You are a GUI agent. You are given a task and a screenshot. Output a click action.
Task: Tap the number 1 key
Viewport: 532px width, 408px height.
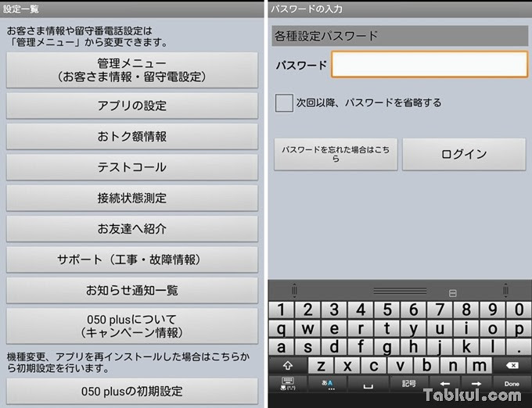pyautogui.click(x=281, y=310)
